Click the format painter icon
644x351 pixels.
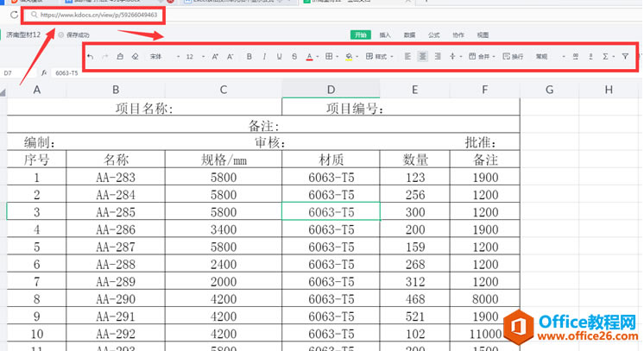click(119, 57)
